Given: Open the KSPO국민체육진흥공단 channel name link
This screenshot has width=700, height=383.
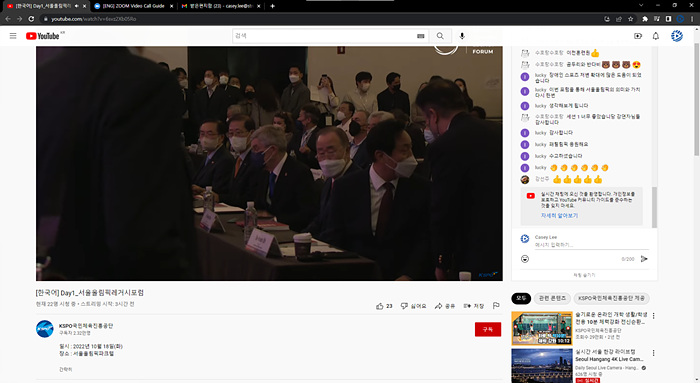Looking at the screenshot, I should [86, 326].
